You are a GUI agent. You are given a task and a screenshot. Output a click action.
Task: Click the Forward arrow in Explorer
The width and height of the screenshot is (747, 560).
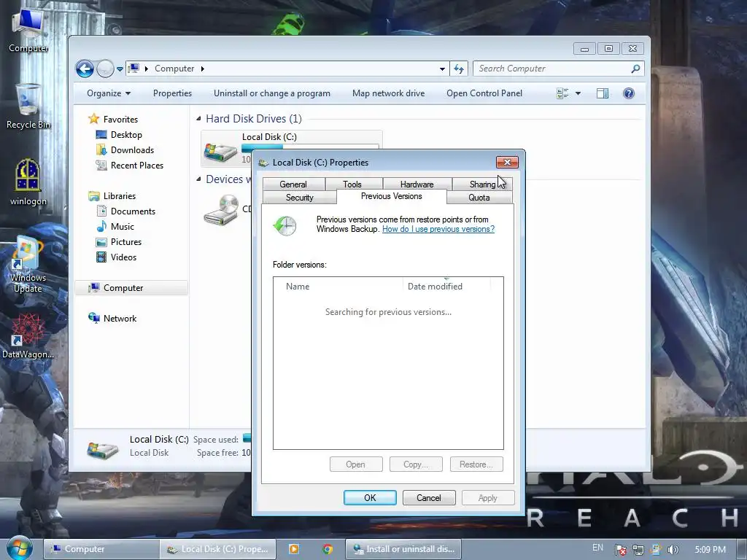pyautogui.click(x=105, y=69)
